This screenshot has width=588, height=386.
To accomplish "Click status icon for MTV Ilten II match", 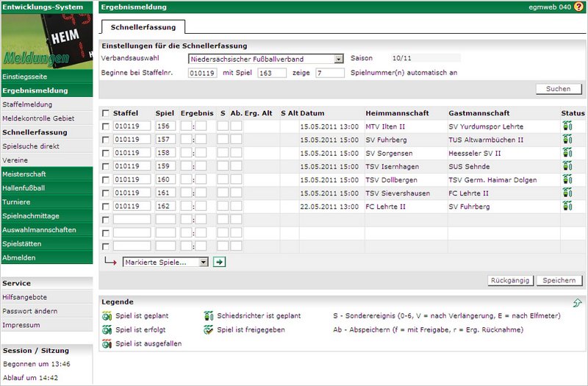I will (567, 126).
